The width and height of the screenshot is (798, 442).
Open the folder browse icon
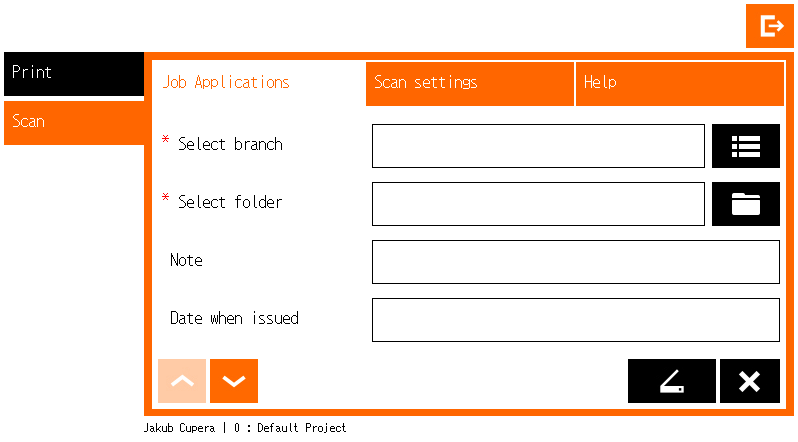745,204
